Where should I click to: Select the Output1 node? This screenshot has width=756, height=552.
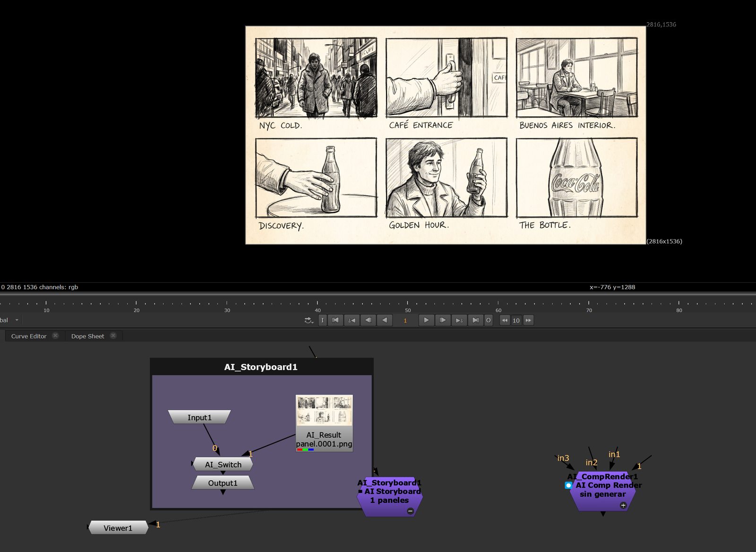(x=223, y=483)
